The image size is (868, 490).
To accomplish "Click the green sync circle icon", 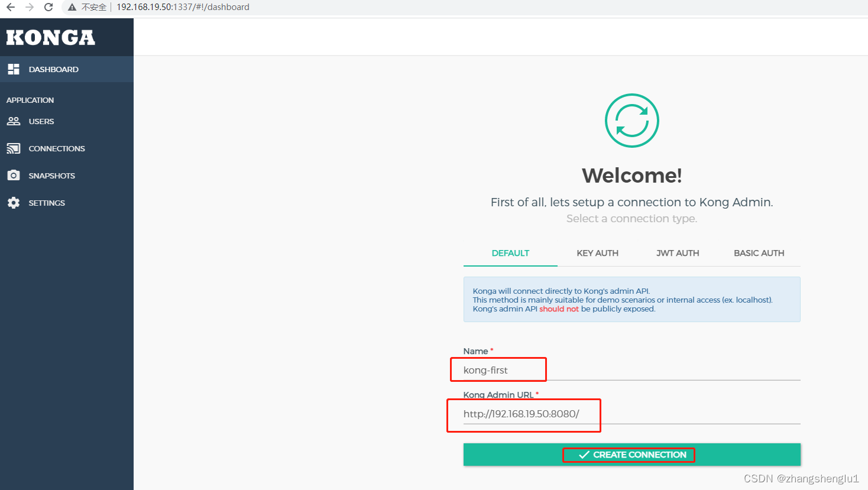I will [x=632, y=121].
